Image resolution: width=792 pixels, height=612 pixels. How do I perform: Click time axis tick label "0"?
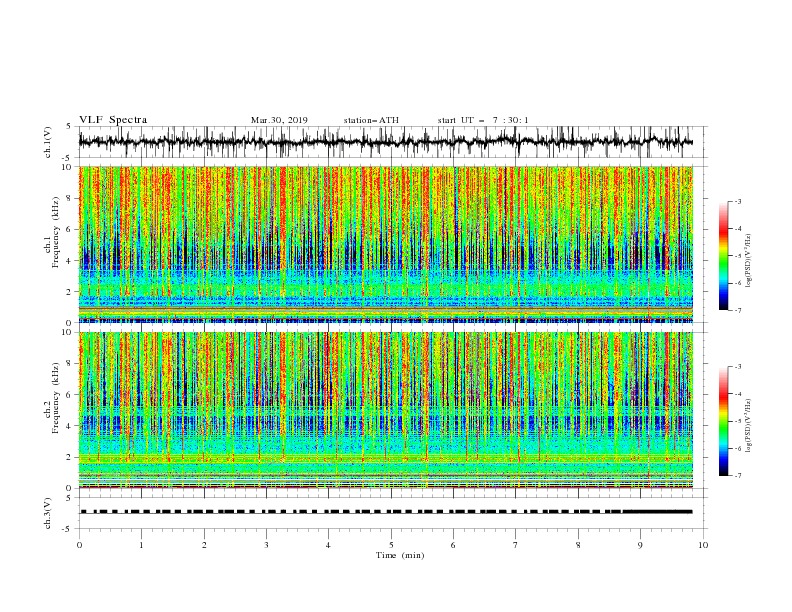(79, 545)
